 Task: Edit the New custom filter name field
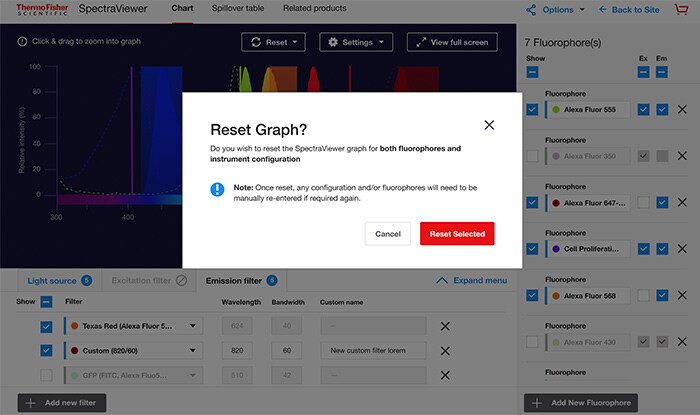(372, 351)
